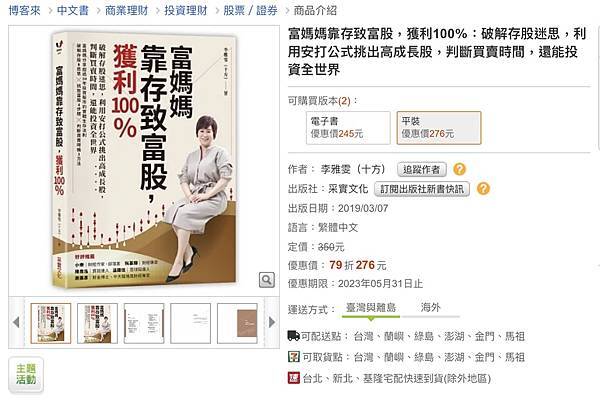Screen dimensions: 600x400
Task: Select the 電子書 version option
Action: (348, 128)
